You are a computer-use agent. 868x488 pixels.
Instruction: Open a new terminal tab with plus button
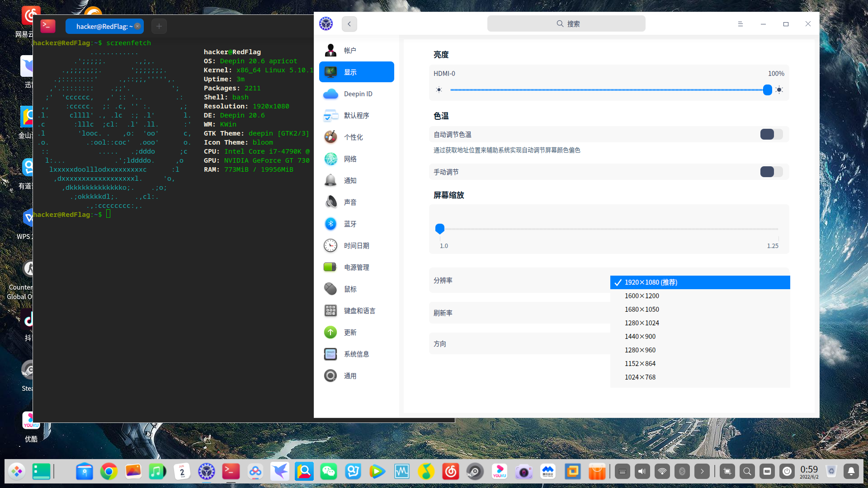tap(159, 26)
